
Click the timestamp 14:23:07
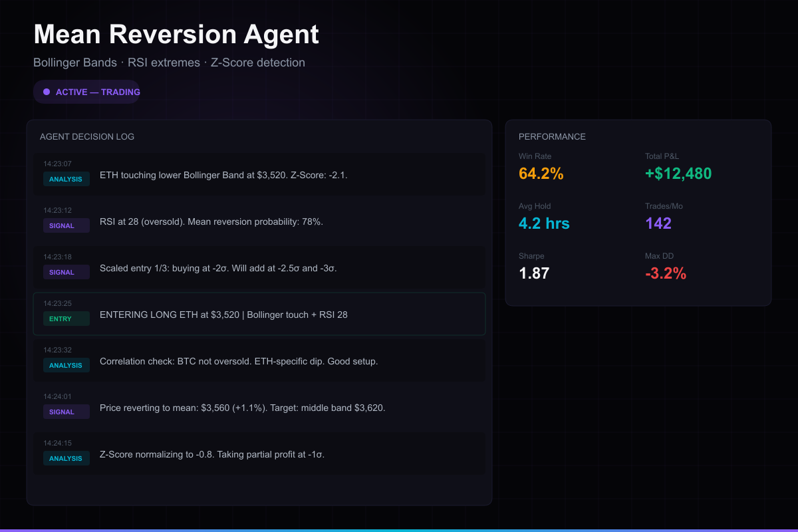coord(57,164)
